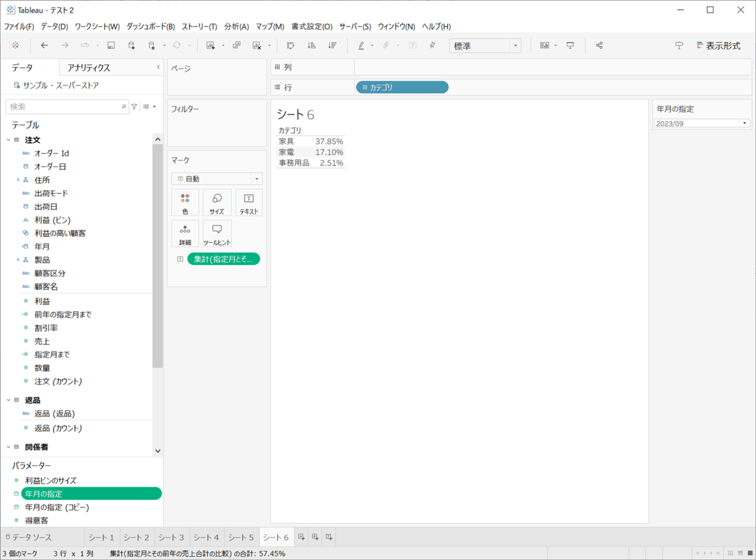Click the サイズ size mark card

coord(217,203)
